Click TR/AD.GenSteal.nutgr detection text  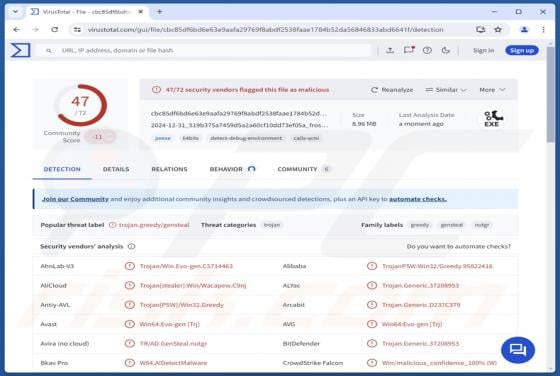point(173,344)
